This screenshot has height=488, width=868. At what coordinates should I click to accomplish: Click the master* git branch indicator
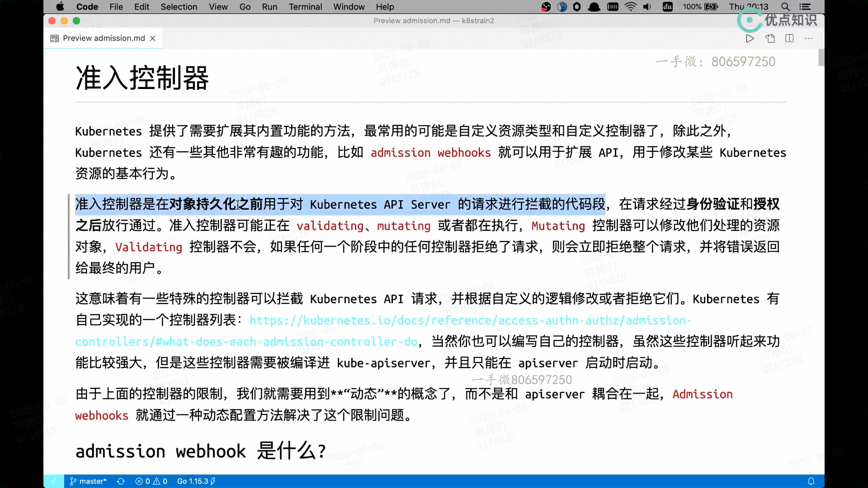[x=89, y=481]
